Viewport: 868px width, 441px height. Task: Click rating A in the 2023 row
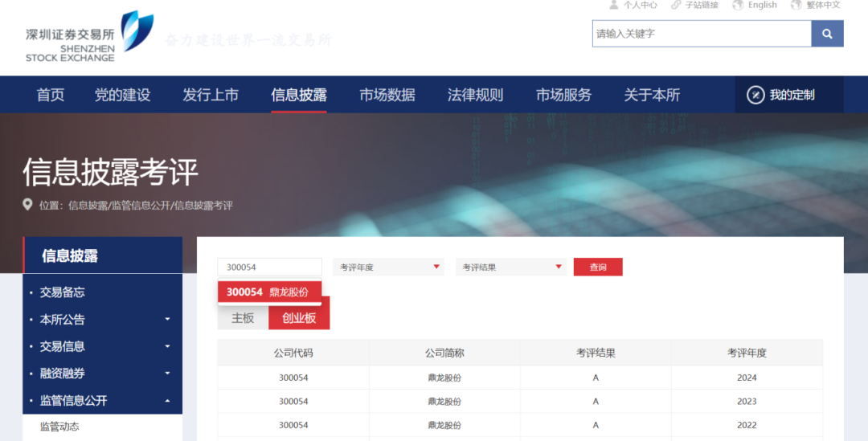(596, 402)
